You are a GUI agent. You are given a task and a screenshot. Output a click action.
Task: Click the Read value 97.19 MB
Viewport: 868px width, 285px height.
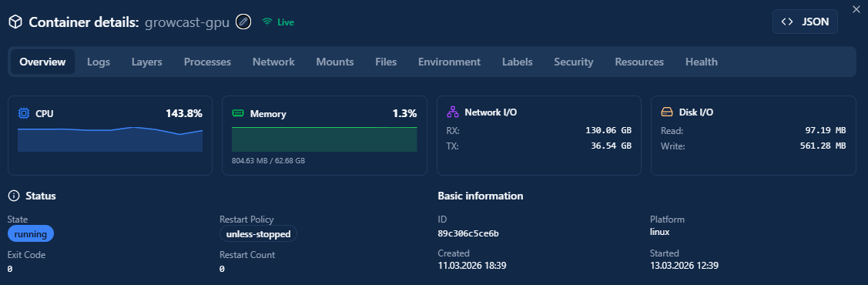[x=826, y=131]
